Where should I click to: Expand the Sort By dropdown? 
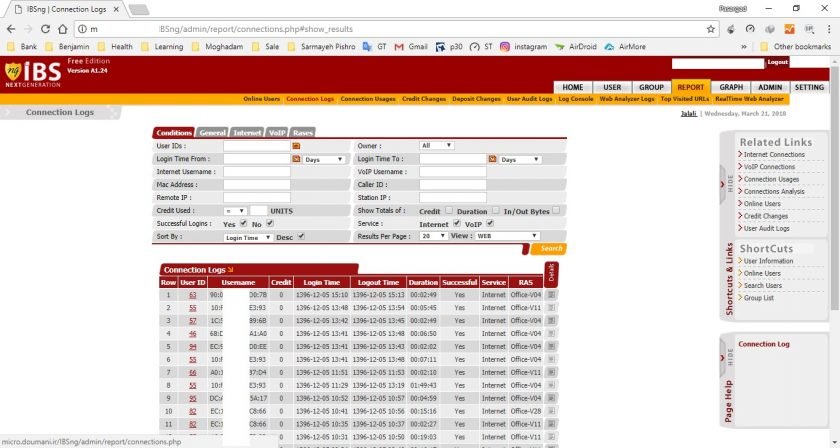point(247,237)
